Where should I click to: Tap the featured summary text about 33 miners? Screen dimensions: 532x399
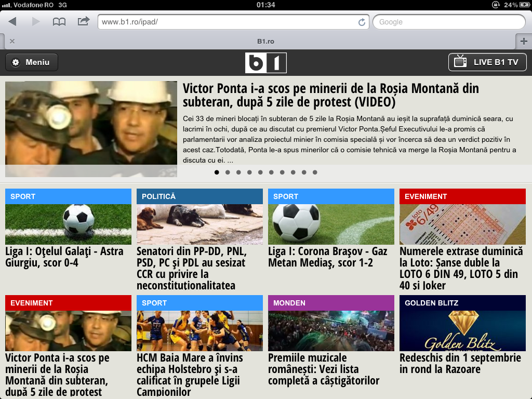click(x=350, y=139)
